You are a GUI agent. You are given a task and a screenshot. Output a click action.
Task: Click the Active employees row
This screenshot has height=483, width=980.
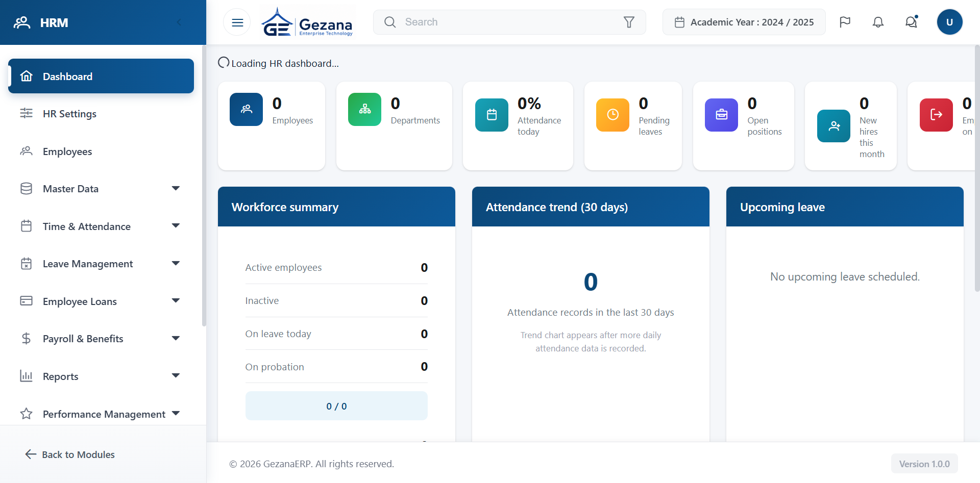click(x=336, y=267)
